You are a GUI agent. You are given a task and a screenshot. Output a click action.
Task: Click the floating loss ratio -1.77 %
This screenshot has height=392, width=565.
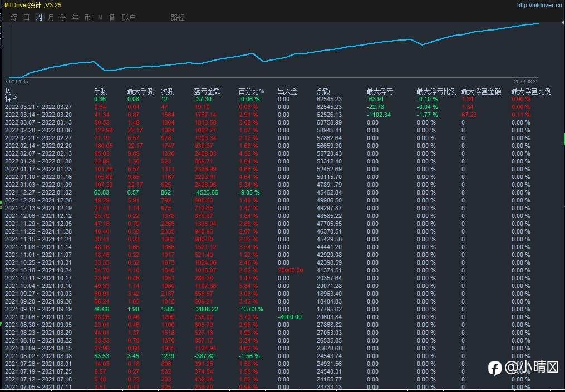tap(428, 115)
